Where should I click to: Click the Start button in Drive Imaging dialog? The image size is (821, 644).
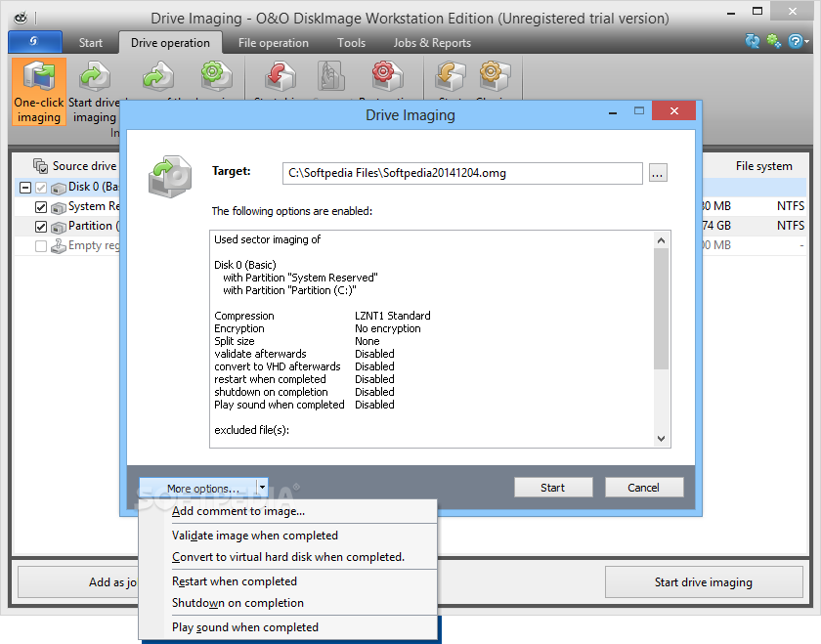[553, 488]
